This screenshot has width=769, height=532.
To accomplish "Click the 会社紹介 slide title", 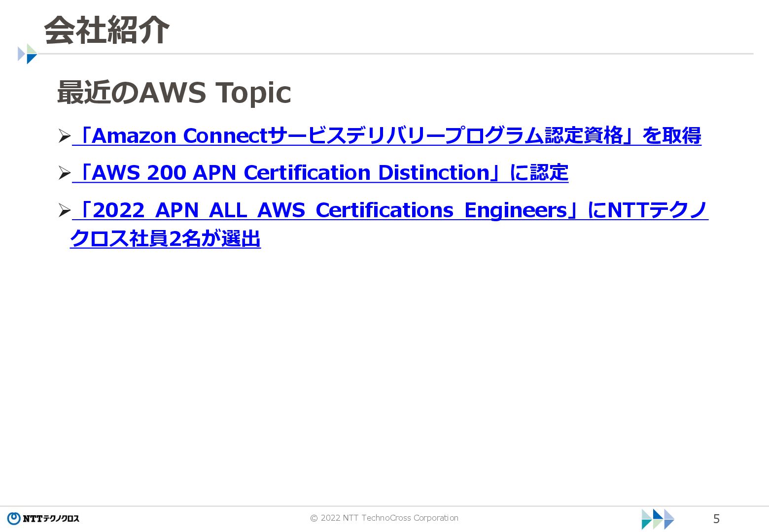I will click(106, 30).
